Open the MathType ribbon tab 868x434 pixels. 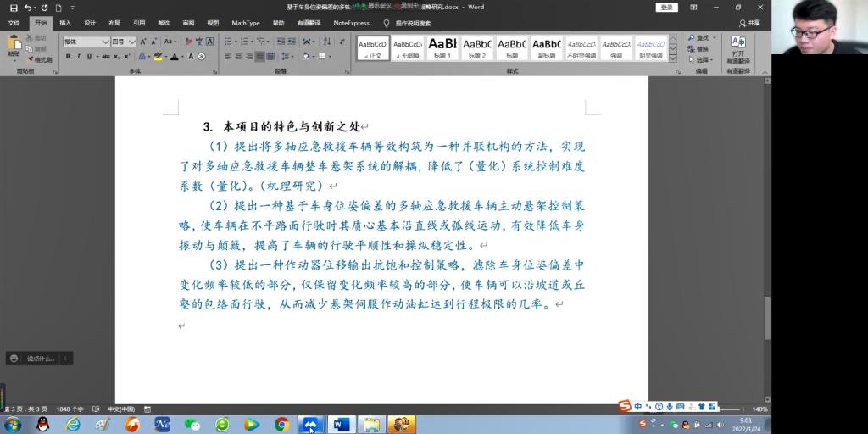point(246,23)
